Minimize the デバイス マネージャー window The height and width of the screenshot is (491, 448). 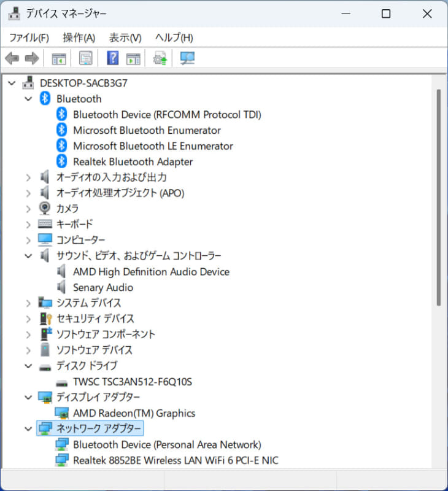click(x=346, y=14)
